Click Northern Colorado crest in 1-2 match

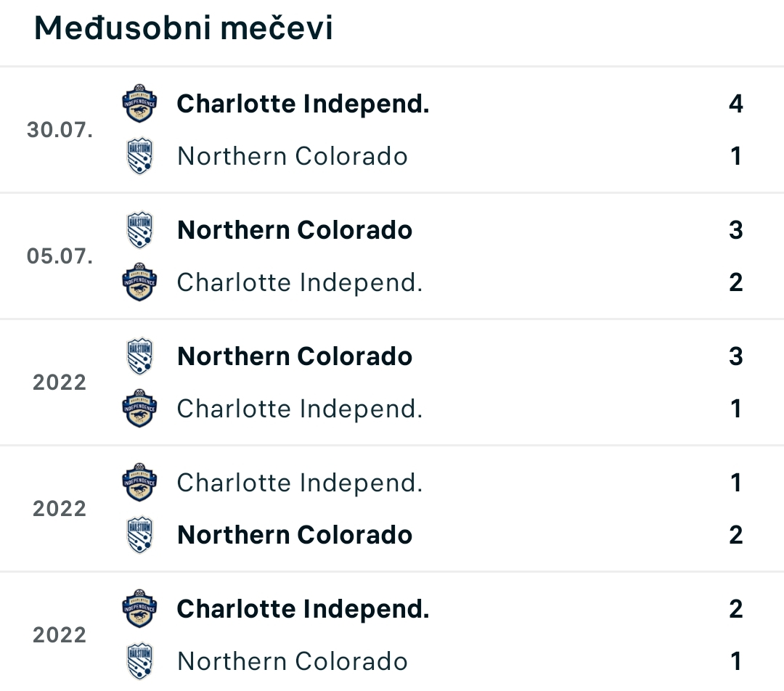[x=139, y=535]
